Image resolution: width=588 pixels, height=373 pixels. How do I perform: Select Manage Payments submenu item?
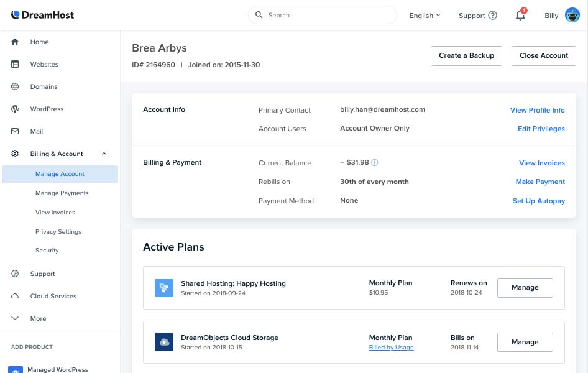point(62,193)
